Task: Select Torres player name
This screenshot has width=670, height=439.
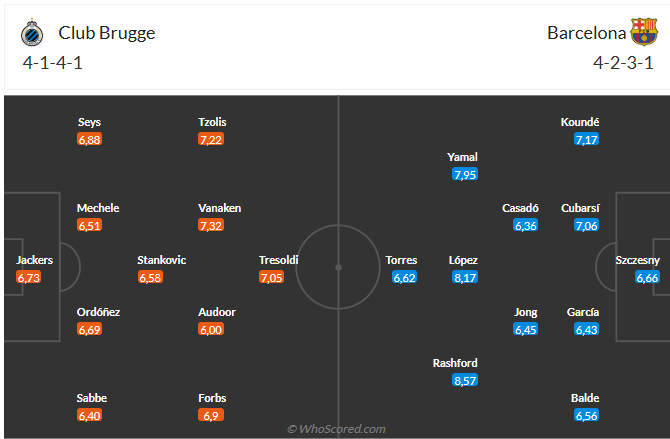Action: pos(401,260)
